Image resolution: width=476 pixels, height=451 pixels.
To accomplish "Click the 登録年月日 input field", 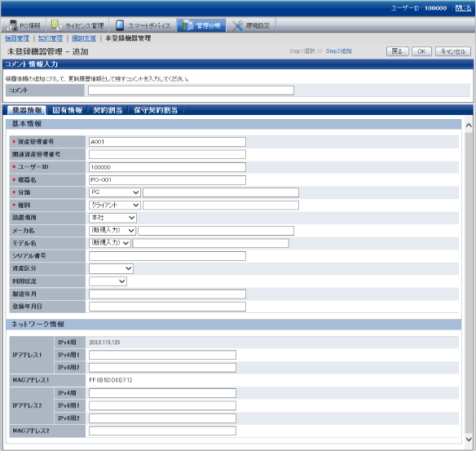I will pyautogui.click(x=167, y=307).
